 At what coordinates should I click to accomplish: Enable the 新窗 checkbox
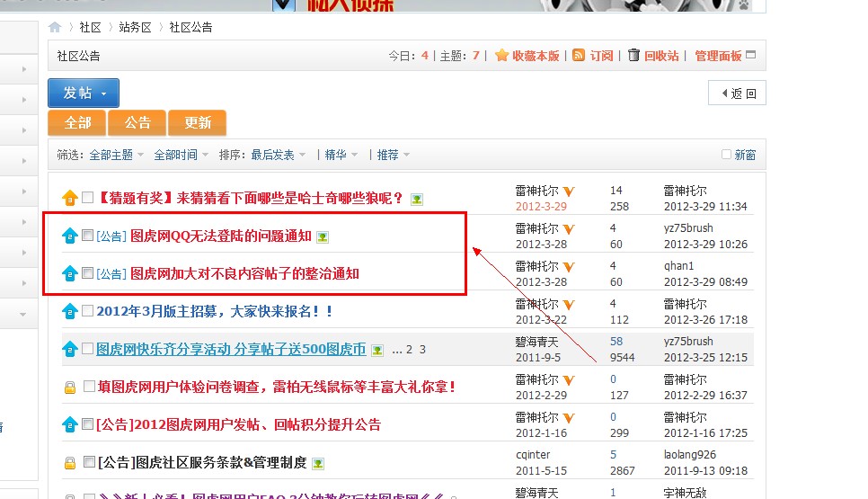pos(726,154)
